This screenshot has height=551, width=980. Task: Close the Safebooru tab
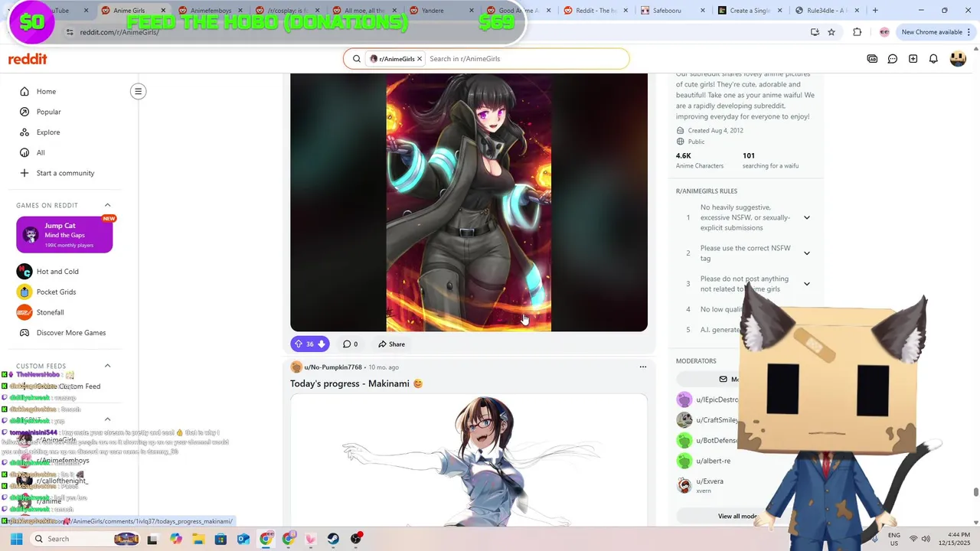(x=703, y=11)
